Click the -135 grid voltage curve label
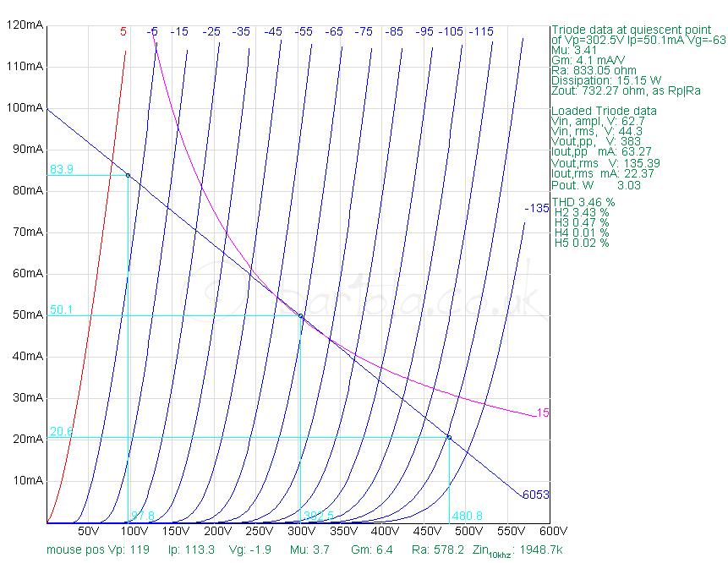Viewport: 728px width, 563px height. click(x=537, y=209)
